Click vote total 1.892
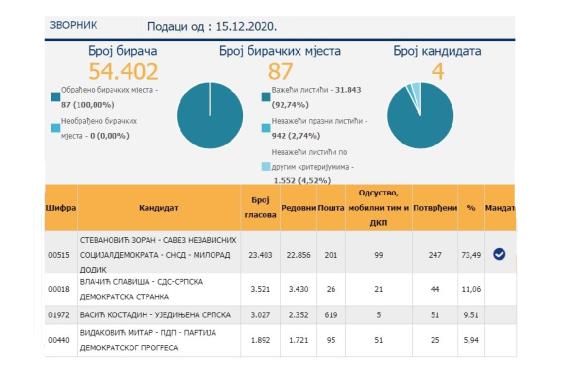This screenshot has height=380, width=580. [260, 340]
